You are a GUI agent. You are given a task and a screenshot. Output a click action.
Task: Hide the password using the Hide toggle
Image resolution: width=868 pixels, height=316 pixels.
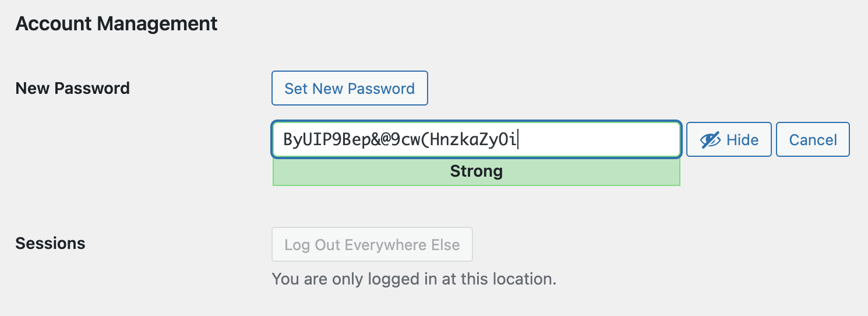coord(729,140)
